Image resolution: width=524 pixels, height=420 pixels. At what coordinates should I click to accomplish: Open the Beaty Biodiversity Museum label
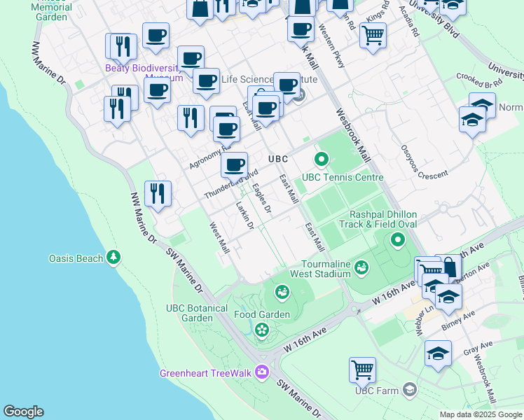(x=144, y=73)
